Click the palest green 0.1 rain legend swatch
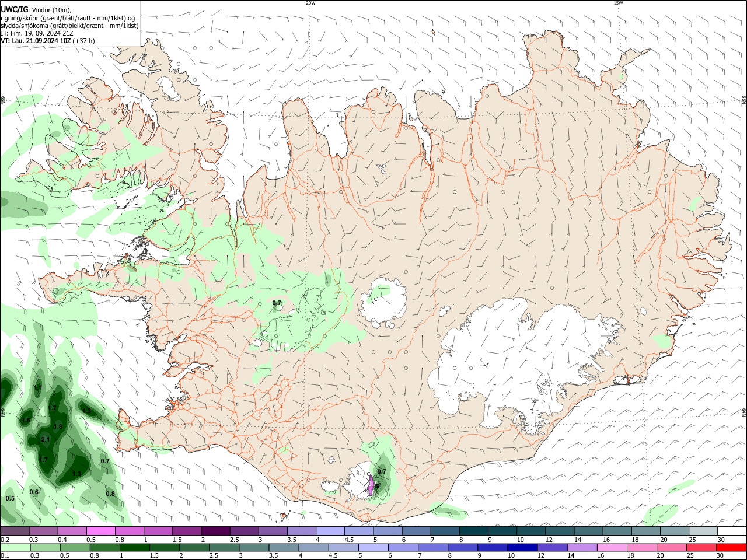This screenshot has height=560, width=747. pos(15,547)
